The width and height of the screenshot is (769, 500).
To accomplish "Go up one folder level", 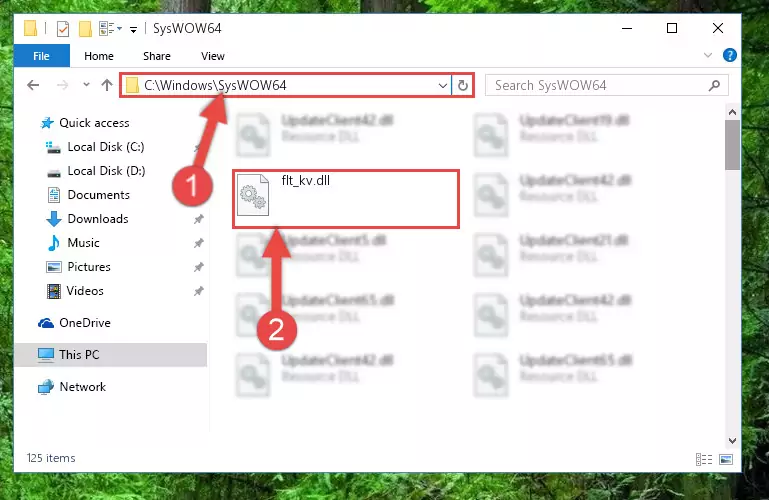I will pyautogui.click(x=107, y=85).
